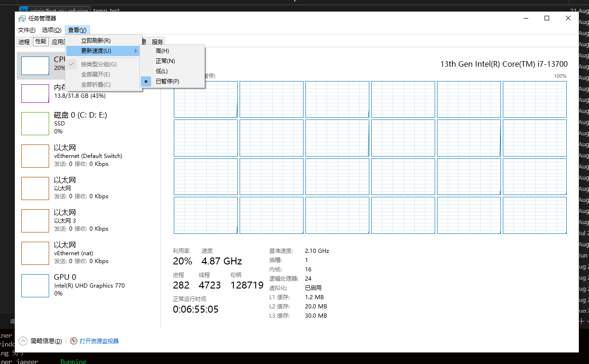Switch to the 性能 tab
The height and width of the screenshot is (364, 589).
coord(41,41)
